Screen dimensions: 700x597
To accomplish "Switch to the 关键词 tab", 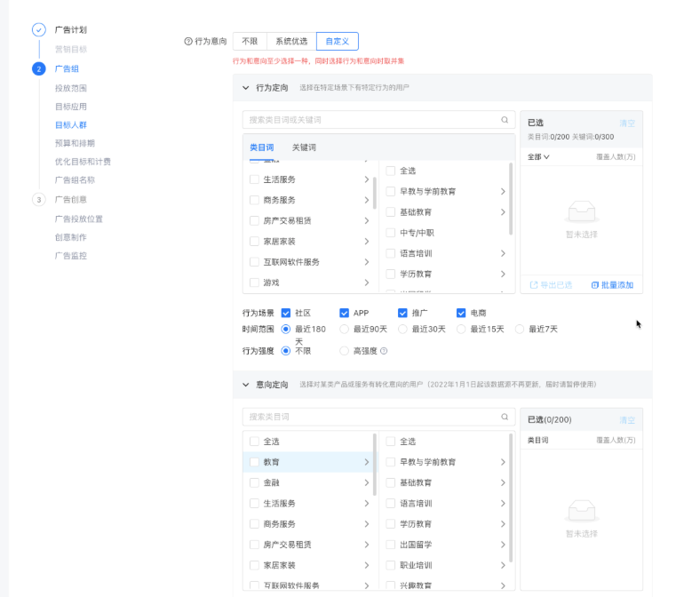I will coord(304,147).
